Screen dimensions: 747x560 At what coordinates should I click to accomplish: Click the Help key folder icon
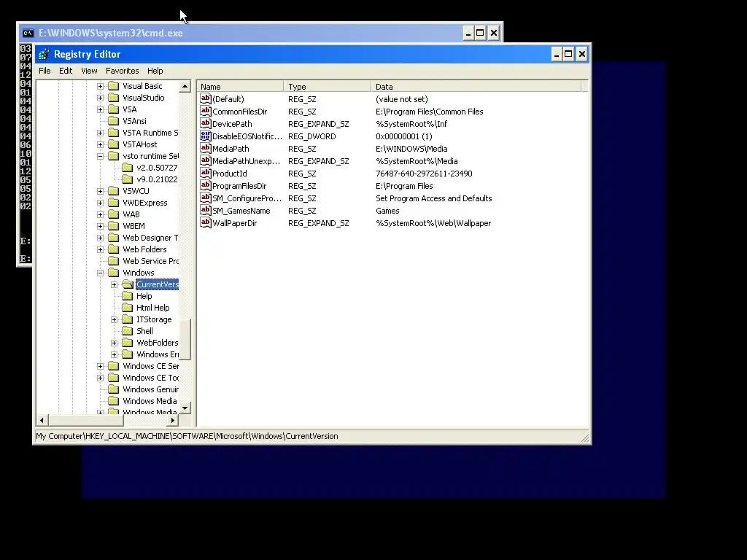click(x=127, y=296)
